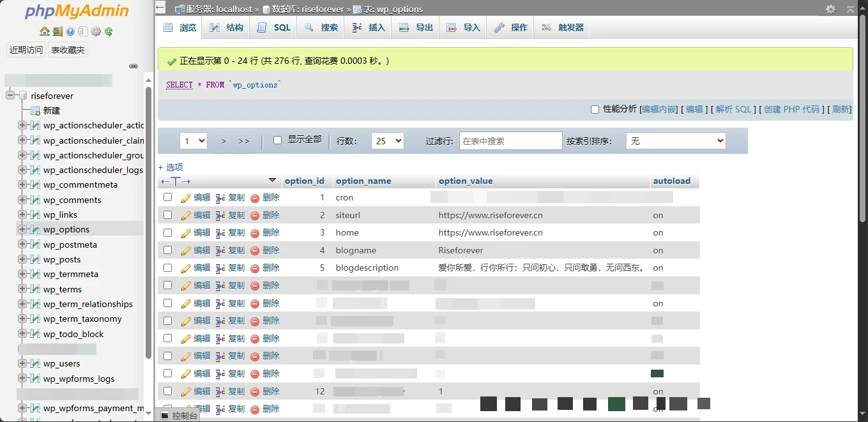
Task: Click the + 选项 options link
Action: click(171, 167)
